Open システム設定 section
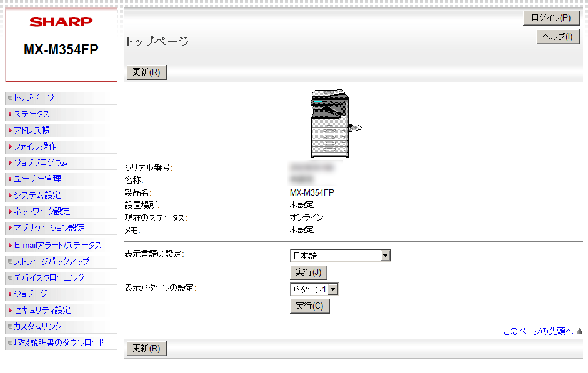Screen dimensions: 588x373 [37, 195]
